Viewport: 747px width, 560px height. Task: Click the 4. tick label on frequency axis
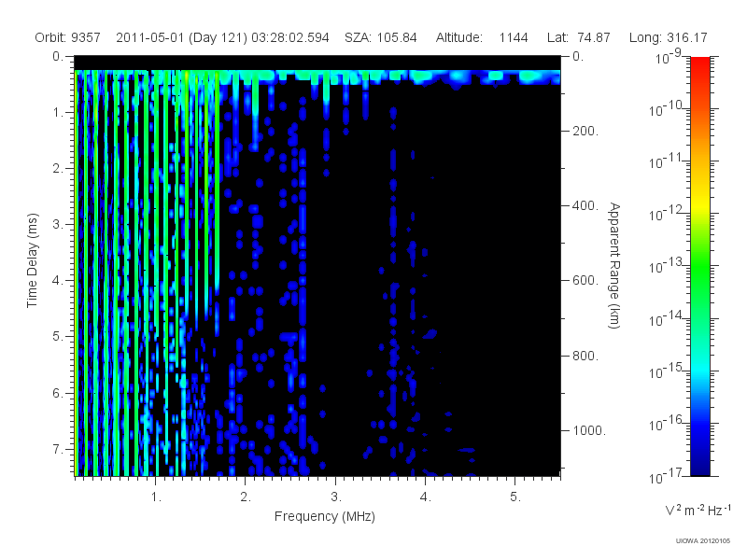click(x=426, y=497)
